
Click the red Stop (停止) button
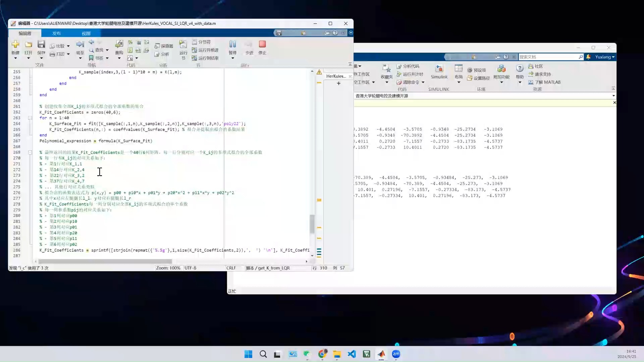click(262, 44)
